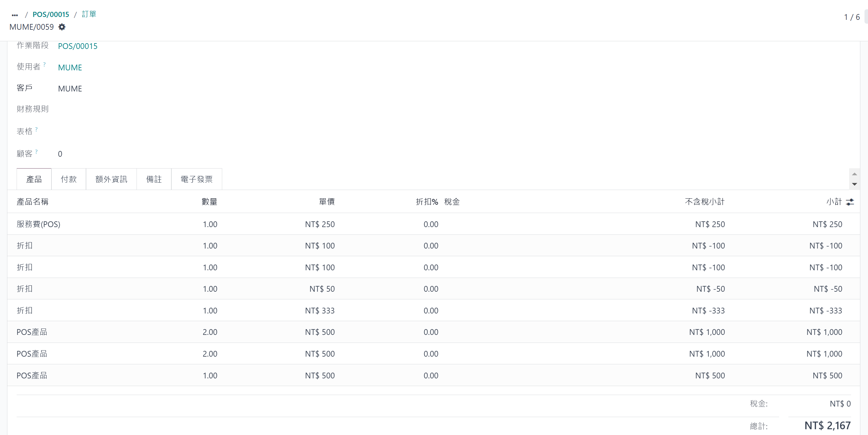868x435 pixels.
Task: Click the 顧客 help question mark
Action: click(x=36, y=152)
